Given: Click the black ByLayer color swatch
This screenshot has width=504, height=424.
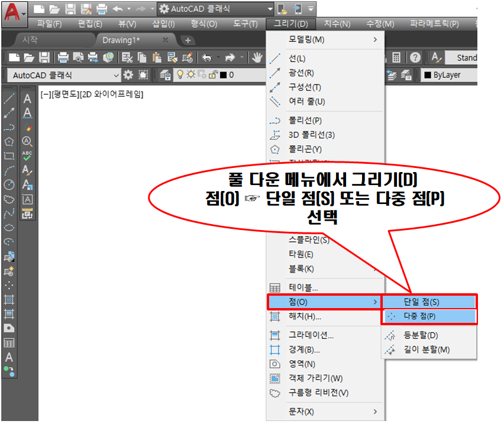Looking at the screenshot, I should coord(428,75).
